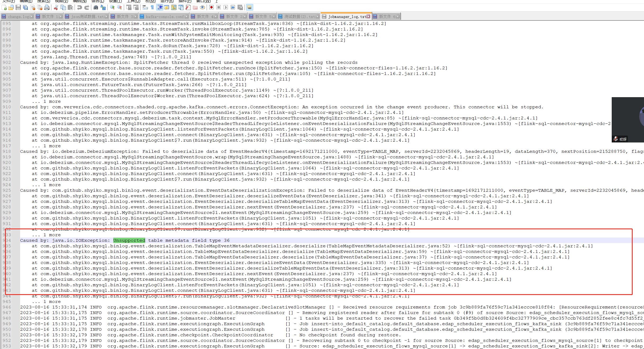Switch to json测试数据.txt tab
The height and width of the screenshot is (349, 644).
coord(87,16)
